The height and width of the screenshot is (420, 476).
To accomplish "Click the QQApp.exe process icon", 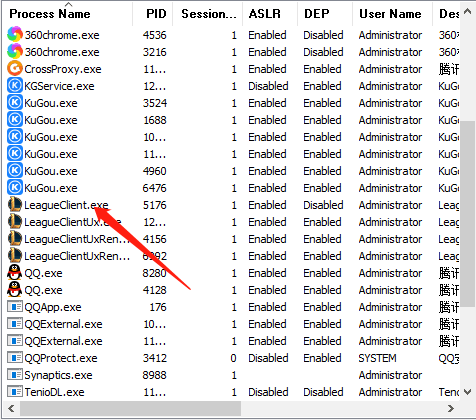I will 15,307.
